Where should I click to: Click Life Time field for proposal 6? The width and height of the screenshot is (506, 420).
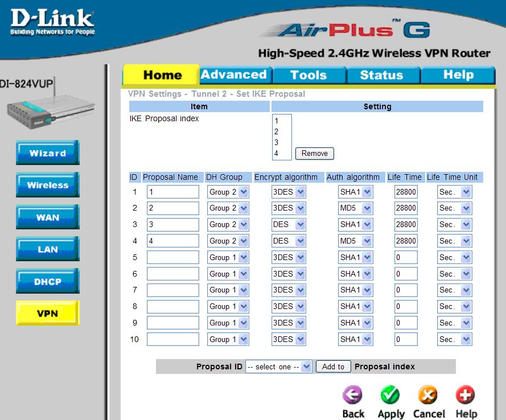tap(406, 274)
